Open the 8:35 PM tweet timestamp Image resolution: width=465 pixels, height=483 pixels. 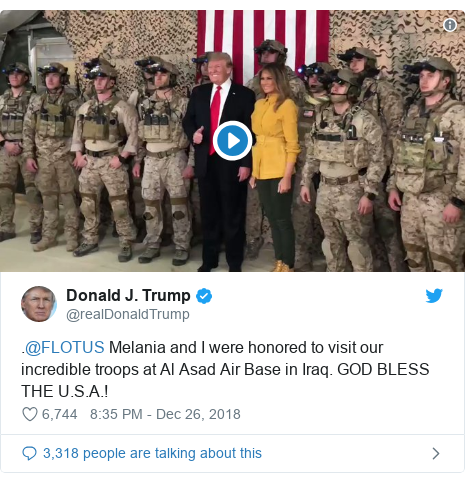[116, 414]
